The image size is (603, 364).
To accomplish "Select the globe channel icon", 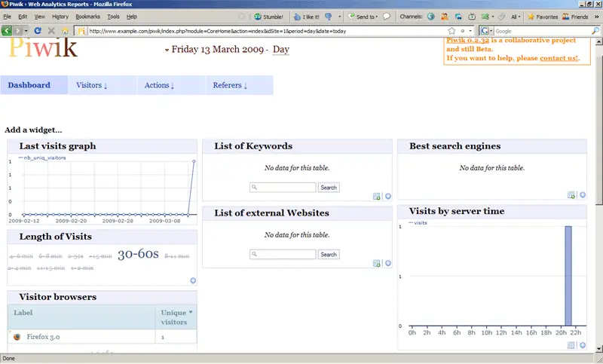I will coord(431,17).
